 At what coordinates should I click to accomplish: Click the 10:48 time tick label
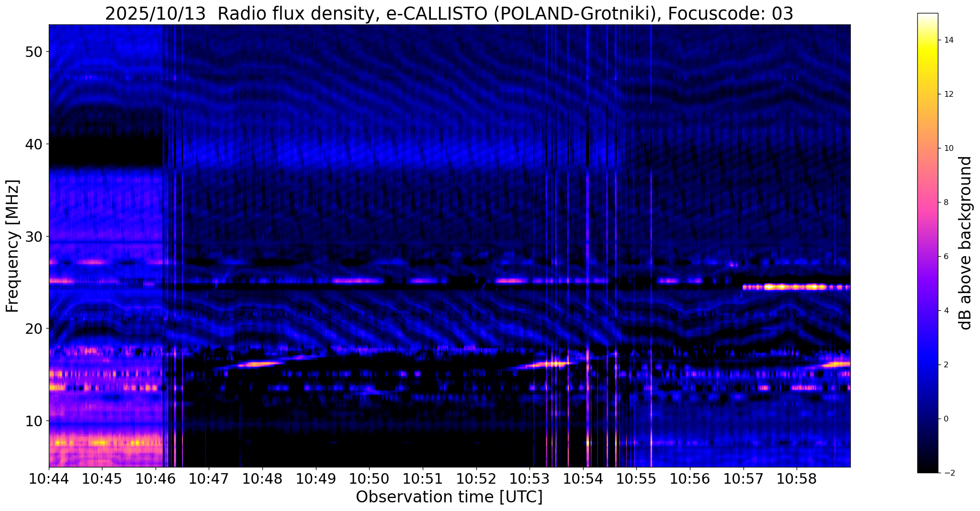point(262,479)
